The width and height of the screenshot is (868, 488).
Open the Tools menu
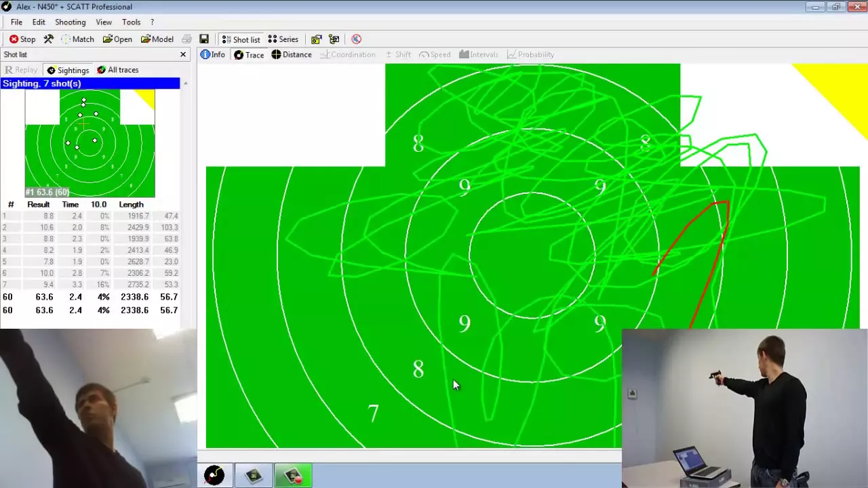click(x=132, y=22)
